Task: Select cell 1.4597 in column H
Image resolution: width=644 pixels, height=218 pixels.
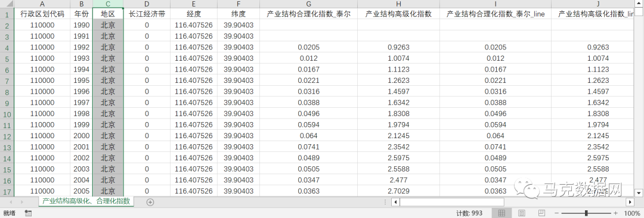Action: click(398, 92)
